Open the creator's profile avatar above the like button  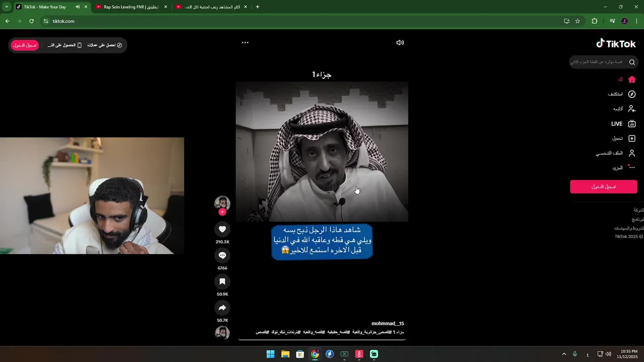222,203
